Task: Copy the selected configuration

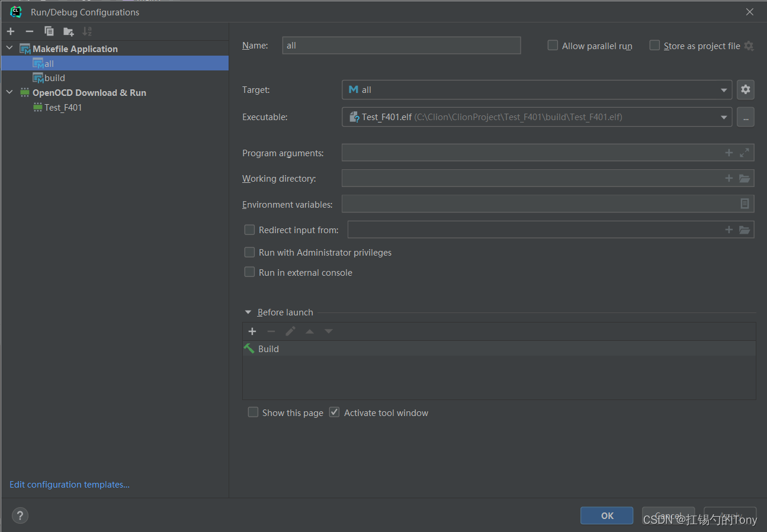Action: [49, 31]
